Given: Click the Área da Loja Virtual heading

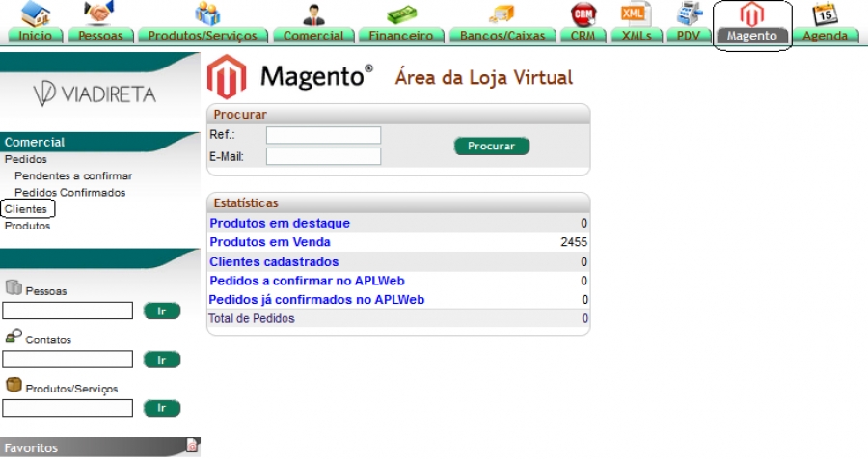Looking at the screenshot, I should click(x=484, y=77).
